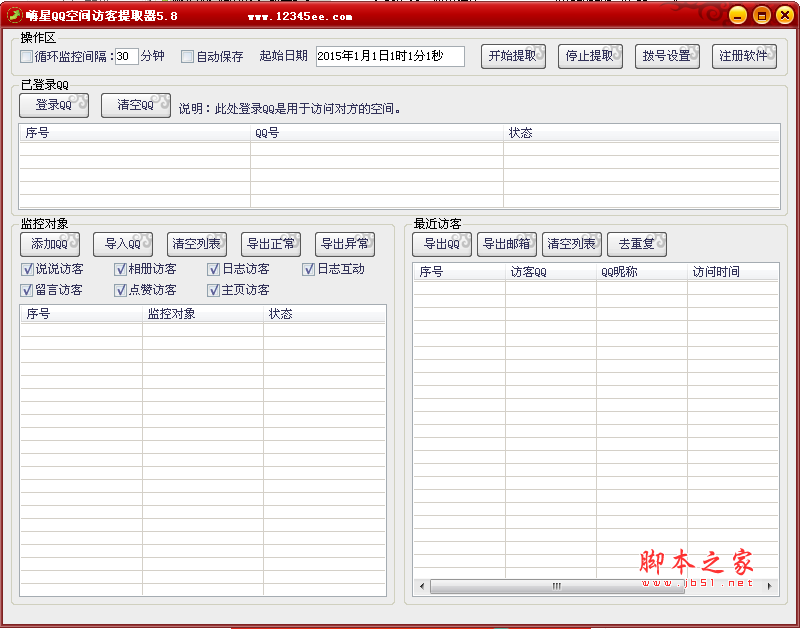The width and height of the screenshot is (800, 629).
Task: Uncheck the 点赞访客 checkbox
Action: (x=120, y=290)
